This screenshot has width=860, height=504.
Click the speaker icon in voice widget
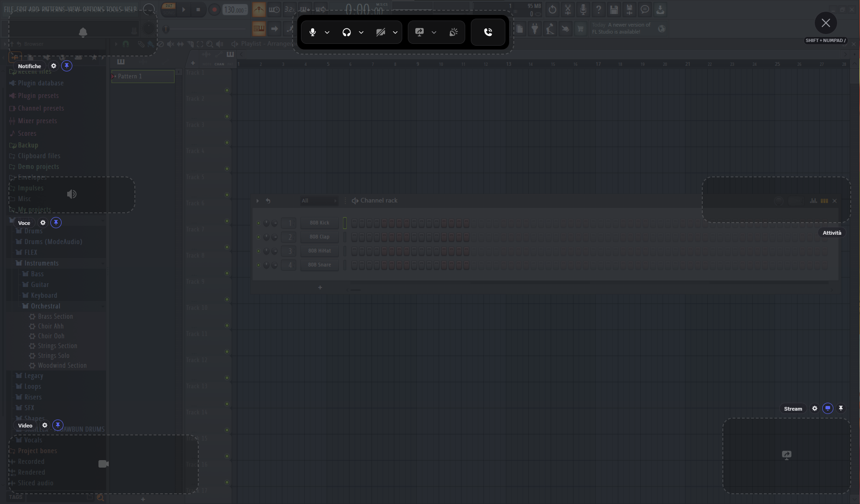click(72, 194)
